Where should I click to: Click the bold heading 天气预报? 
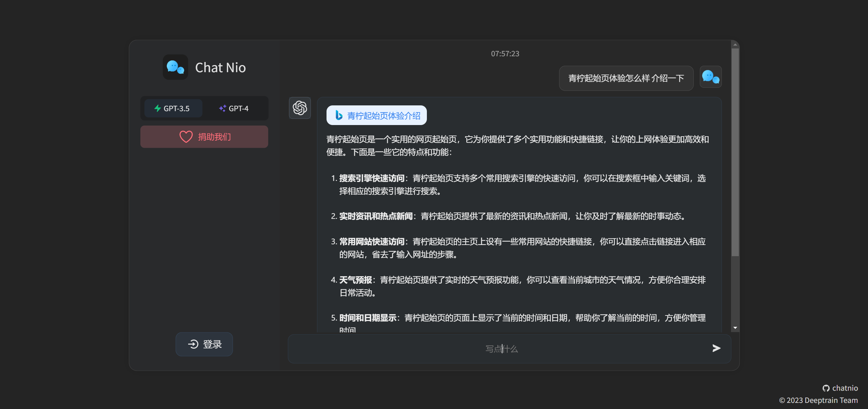[x=356, y=280]
